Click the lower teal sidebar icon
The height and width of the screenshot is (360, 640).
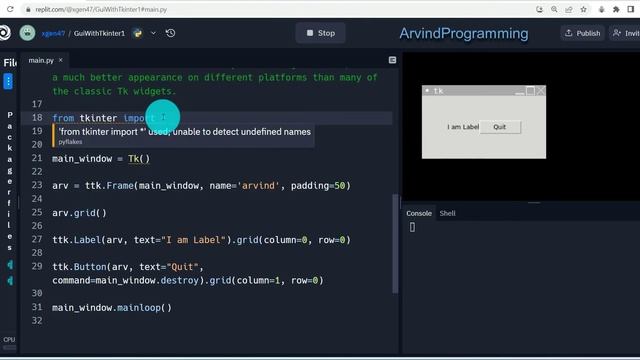click(10, 281)
